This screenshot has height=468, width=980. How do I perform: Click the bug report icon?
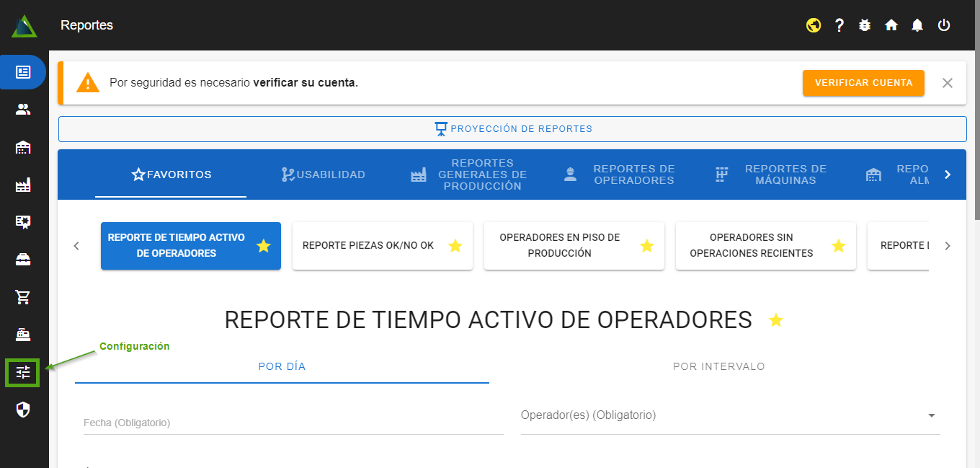tap(865, 25)
